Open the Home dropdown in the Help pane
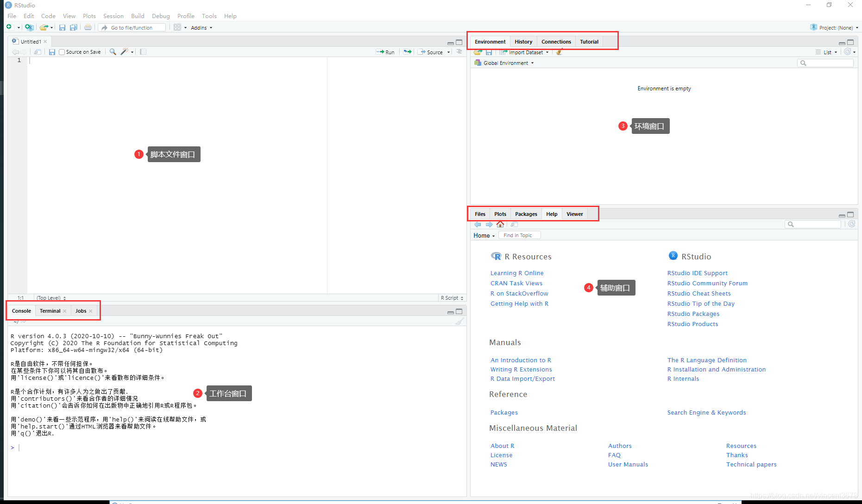 coord(484,235)
